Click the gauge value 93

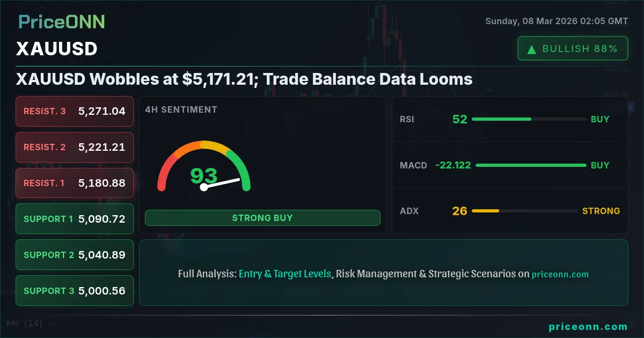[204, 176]
